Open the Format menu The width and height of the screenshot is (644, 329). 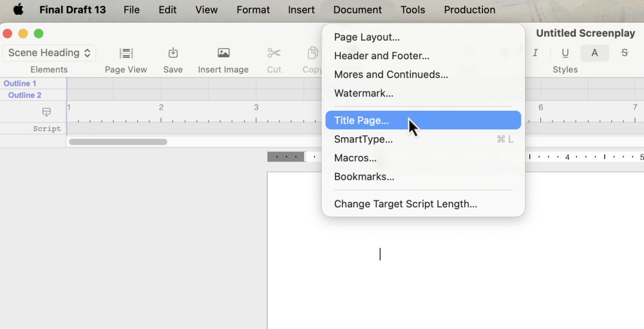(253, 10)
